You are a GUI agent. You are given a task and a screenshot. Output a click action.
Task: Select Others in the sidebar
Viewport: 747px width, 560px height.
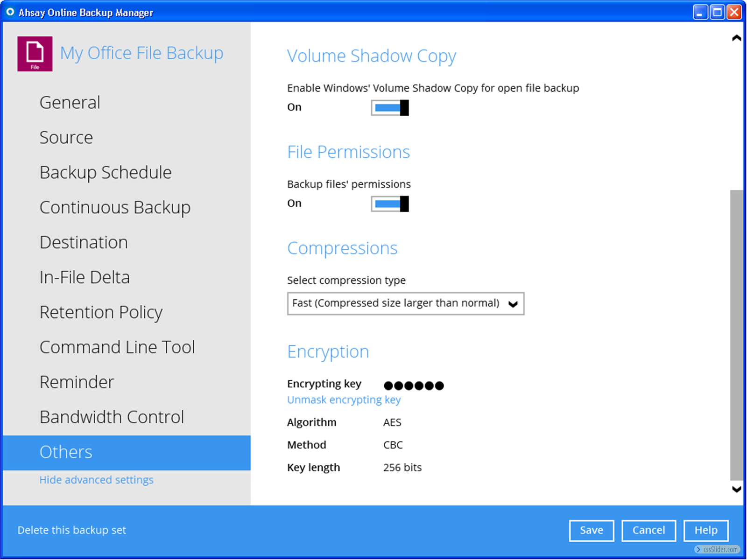(127, 453)
